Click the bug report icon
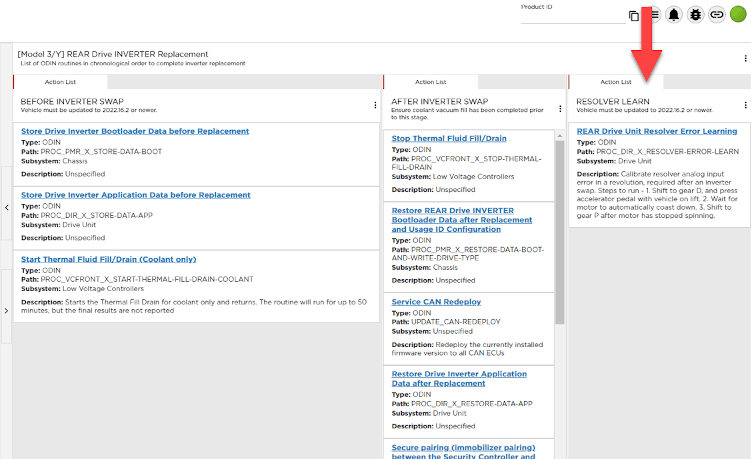This screenshot has width=752, height=459. tap(695, 15)
